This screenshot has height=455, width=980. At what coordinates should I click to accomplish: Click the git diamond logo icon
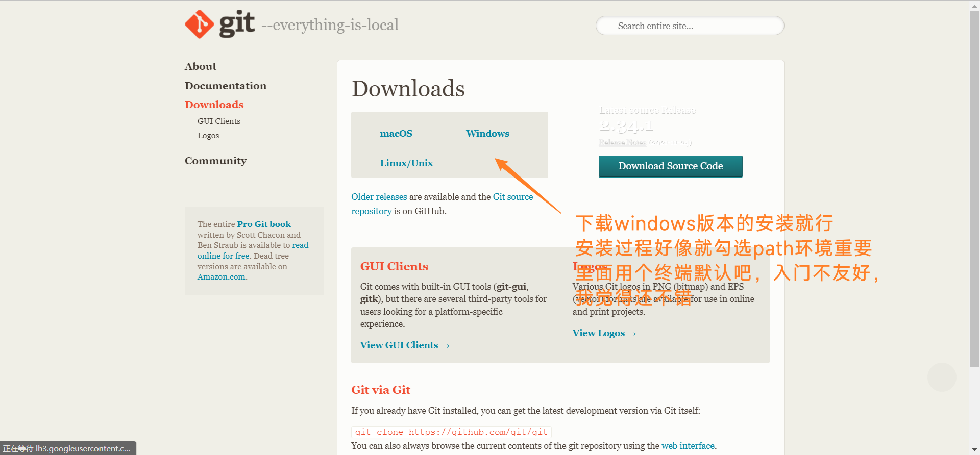199,24
